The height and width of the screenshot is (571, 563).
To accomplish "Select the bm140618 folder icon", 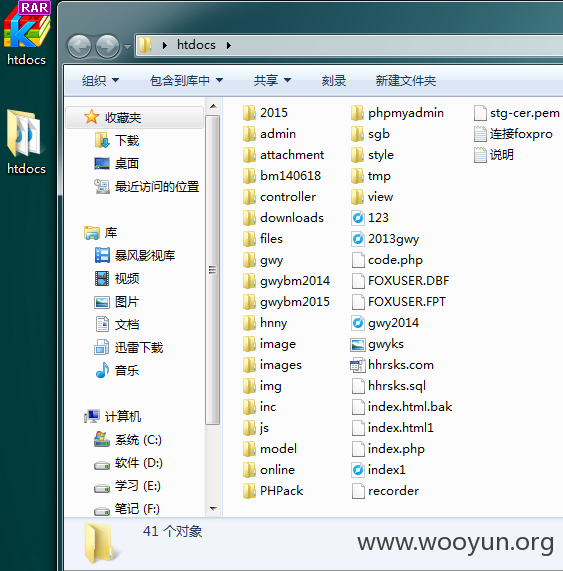I will 249,176.
